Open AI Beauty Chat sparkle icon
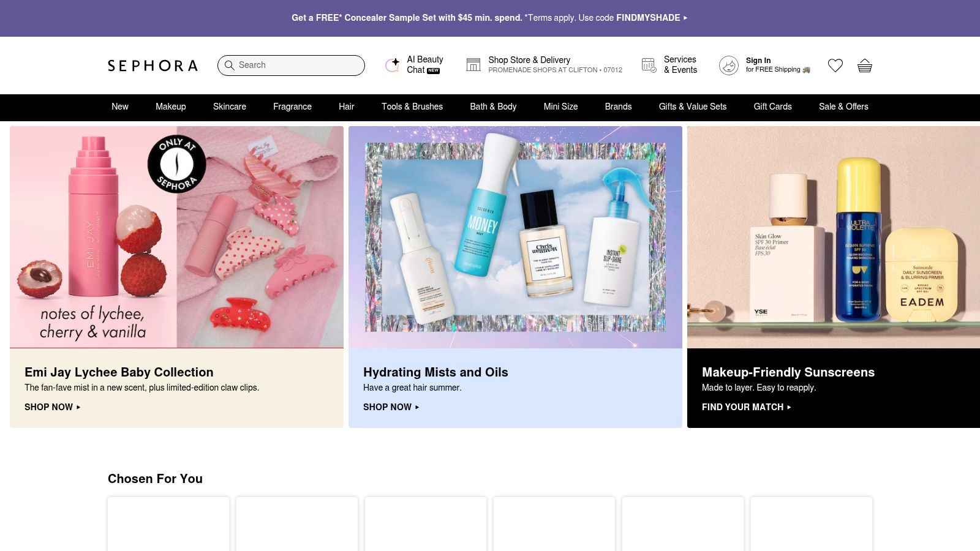Viewport: 980px width, 551px height. point(392,65)
